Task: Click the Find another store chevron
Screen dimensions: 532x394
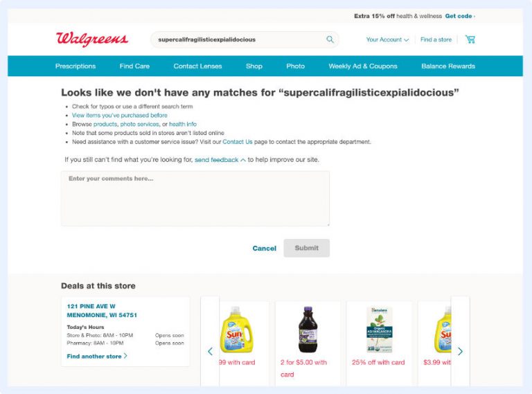Action: click(126, 356)
